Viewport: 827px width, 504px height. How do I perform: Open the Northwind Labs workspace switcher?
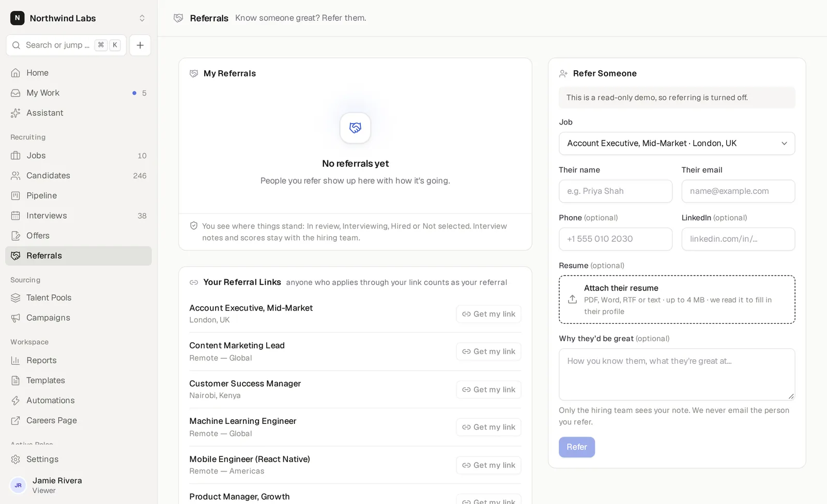point(79,18)
